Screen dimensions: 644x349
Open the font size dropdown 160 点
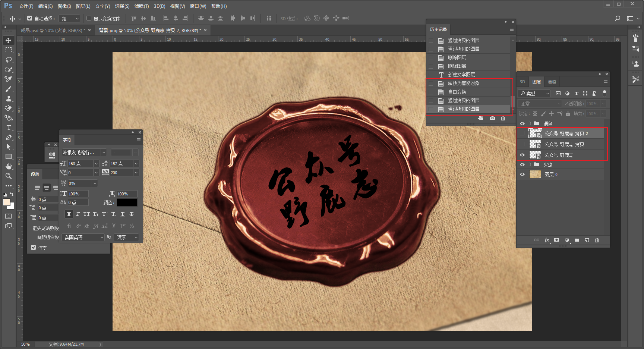point(96,164)
